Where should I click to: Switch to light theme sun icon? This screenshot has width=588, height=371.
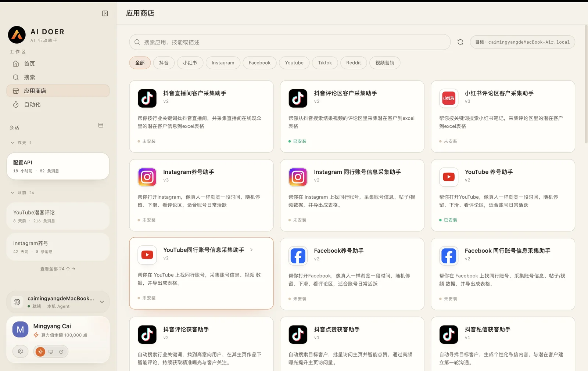pyautogui.click(x=40, y=352)
